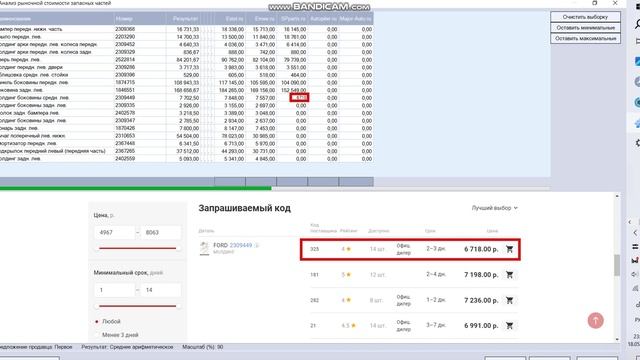Click the 3–7 дн. delivery term
Image resolution: width=640 pixels, height=360 pixels.
click(436, 325)
